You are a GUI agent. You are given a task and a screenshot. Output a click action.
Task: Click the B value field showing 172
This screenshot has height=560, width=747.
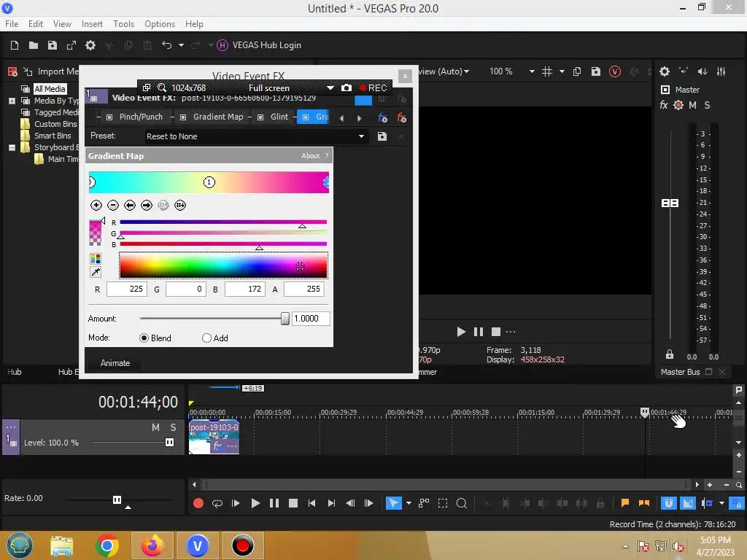click(244, 289)
